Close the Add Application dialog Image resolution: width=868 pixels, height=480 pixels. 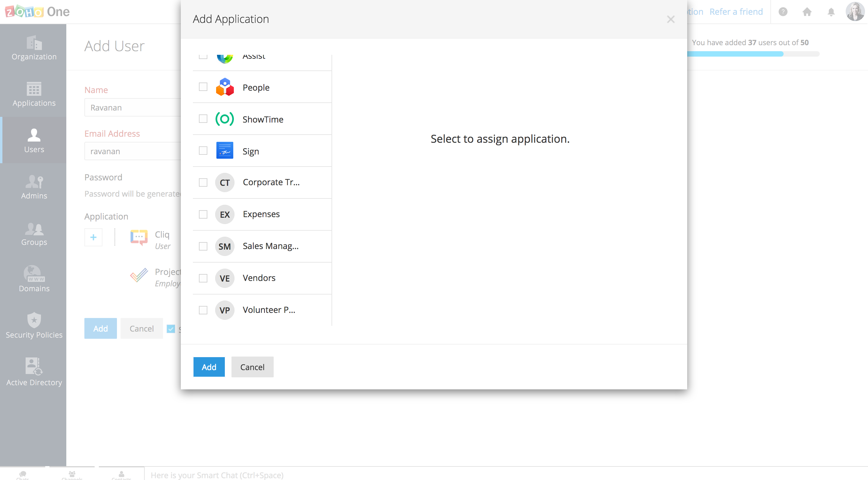click(671, 20)
